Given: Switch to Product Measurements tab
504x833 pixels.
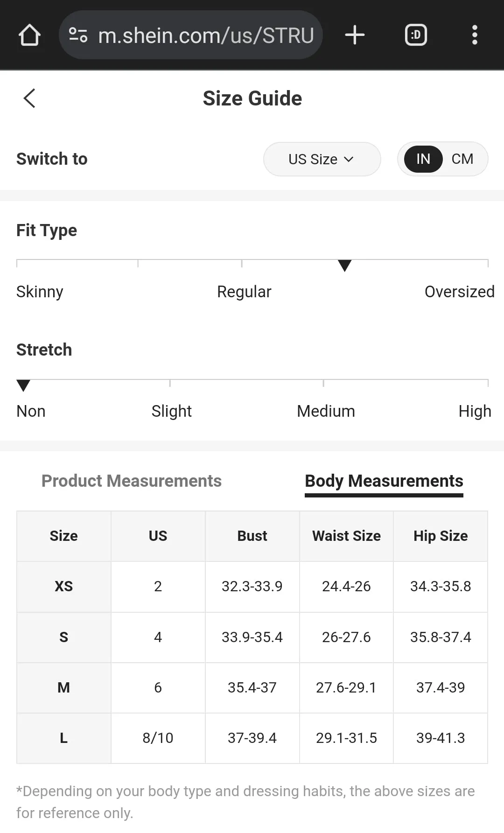Looking at the screenshot, I should point(132,481).
